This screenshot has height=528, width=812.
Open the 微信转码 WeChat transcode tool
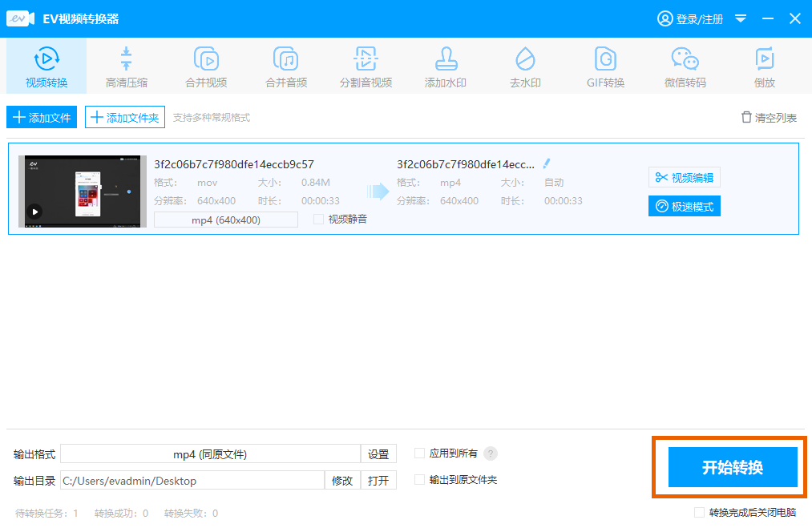tap(685, 67)
